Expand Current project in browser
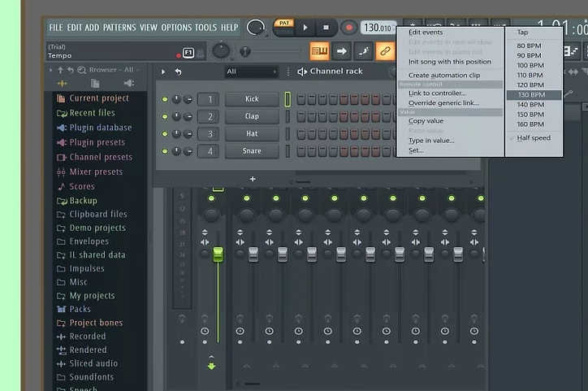The image size is (588, 391). coord(99,98)
